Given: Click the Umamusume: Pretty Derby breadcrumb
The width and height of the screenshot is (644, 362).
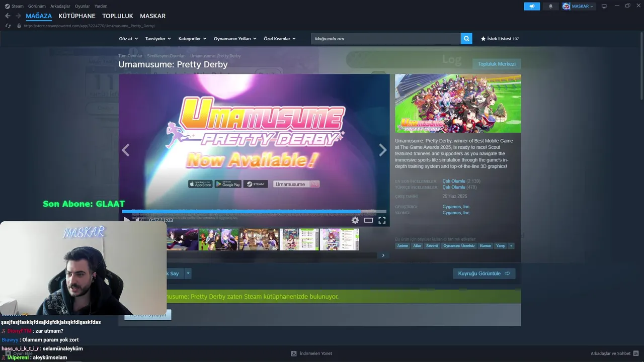Looking at the screenshot, I should point(215,56).
